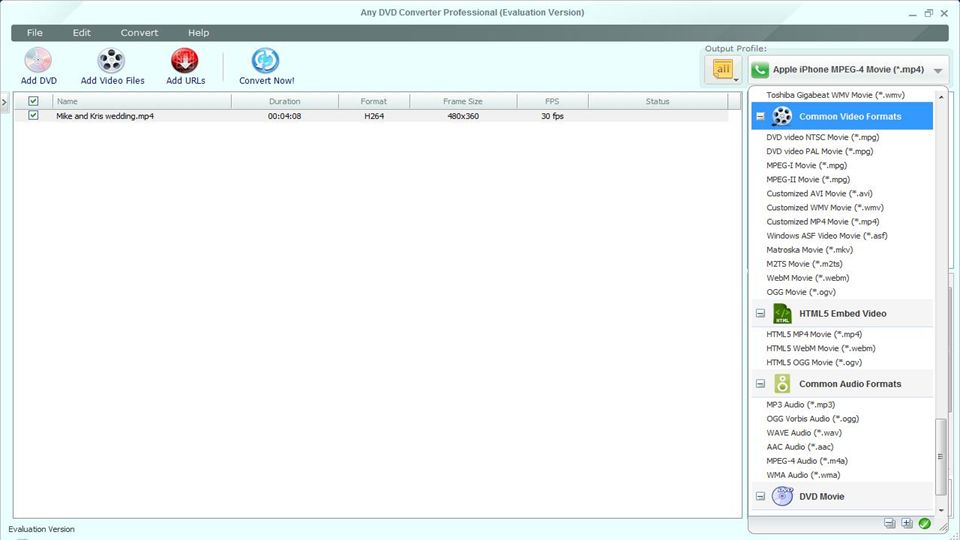This screenshot has width=960, height=540.
Task: Click the green phone icon in Output Profile
Action: point(760,70)
